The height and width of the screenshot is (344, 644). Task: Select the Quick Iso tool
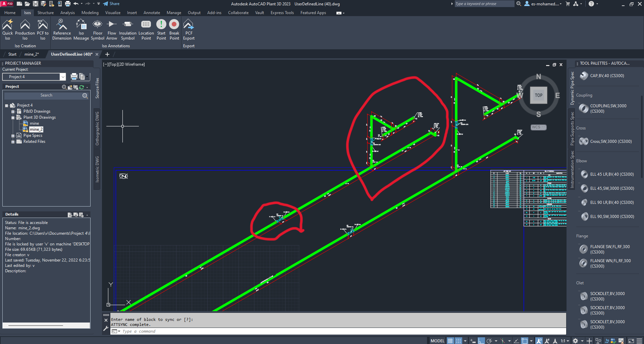click(x=7, y=29)
